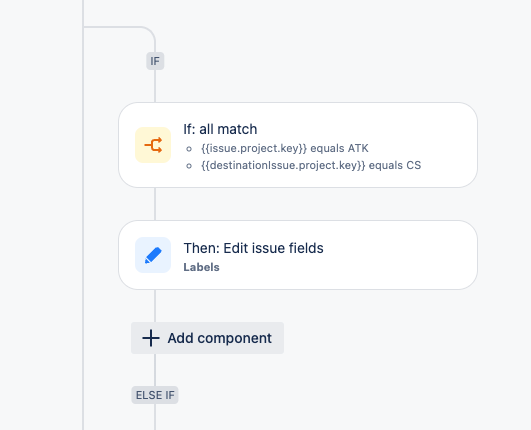
Task: Click the bullet before destinationIssue.project.key condition
Action: [x=189, y=166]
